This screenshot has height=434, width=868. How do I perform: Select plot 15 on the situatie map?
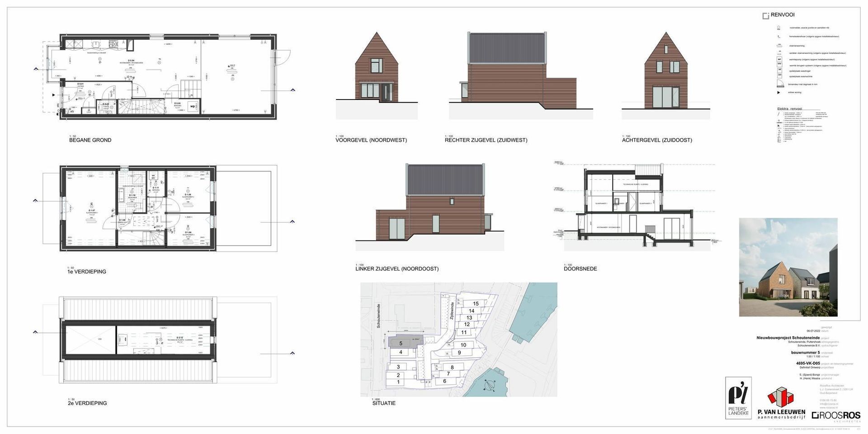tap(476, 304)
